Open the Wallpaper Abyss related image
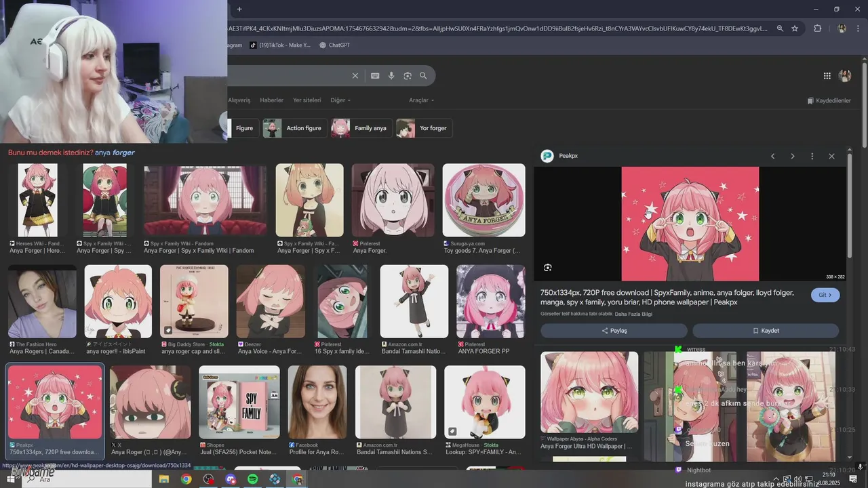This screenshot has width=868, height=488. point(589,392)
